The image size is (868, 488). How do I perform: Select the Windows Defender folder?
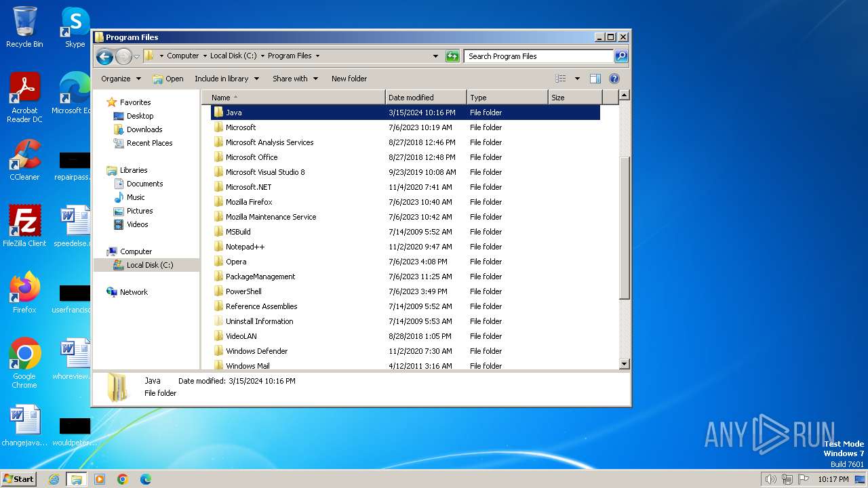click(x=256, y=351)
